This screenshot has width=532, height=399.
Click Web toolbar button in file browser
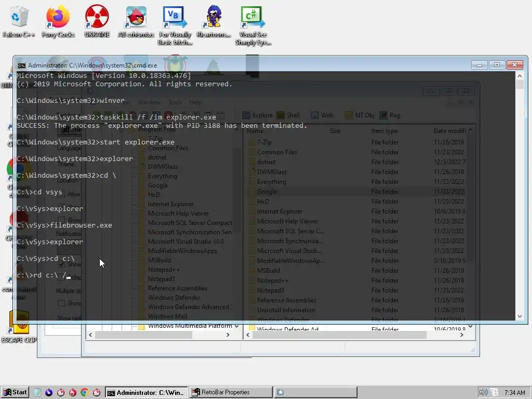pyautogui.click(x=322, y=115)
